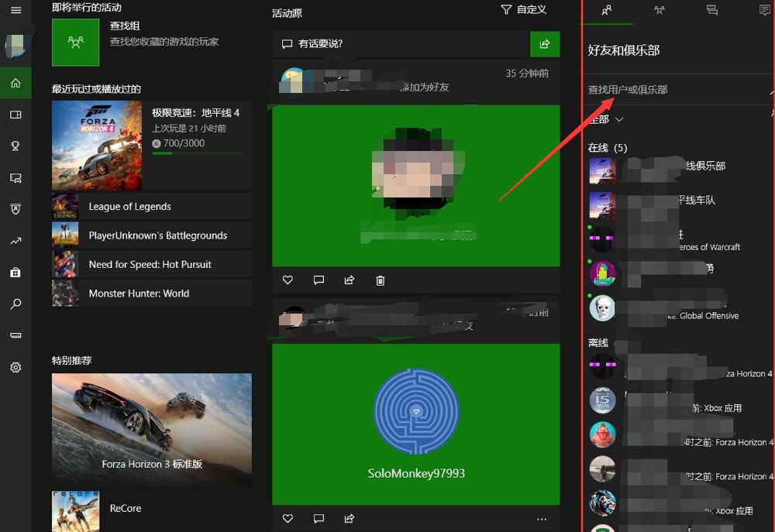Open the Captures icon in the sidebar
Screen dimensions: 775x532
tap(15, 178)
